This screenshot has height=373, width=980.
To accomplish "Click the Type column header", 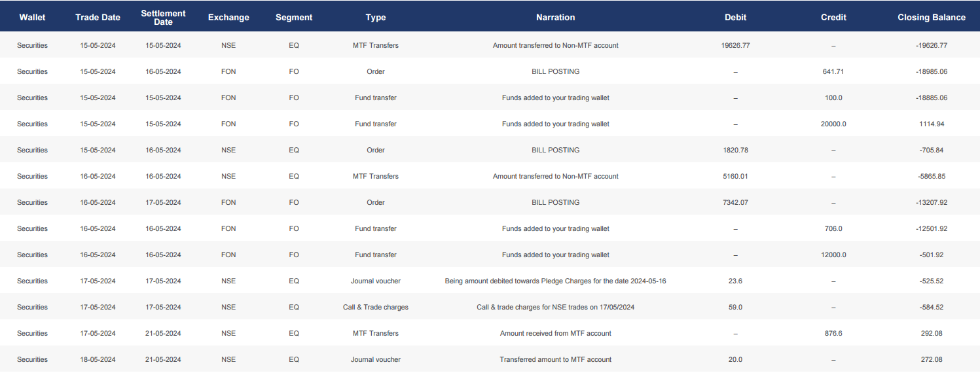I will tap(376, 18).
